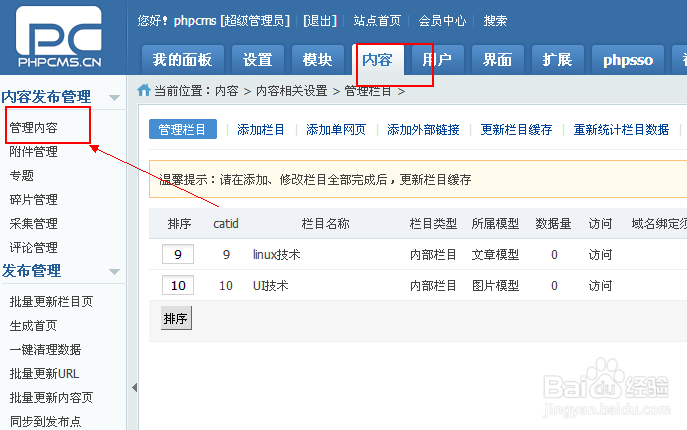The image size is (687, 430).
Task: Click the 管理栏目 button
Action: click(x=183, y=129)
